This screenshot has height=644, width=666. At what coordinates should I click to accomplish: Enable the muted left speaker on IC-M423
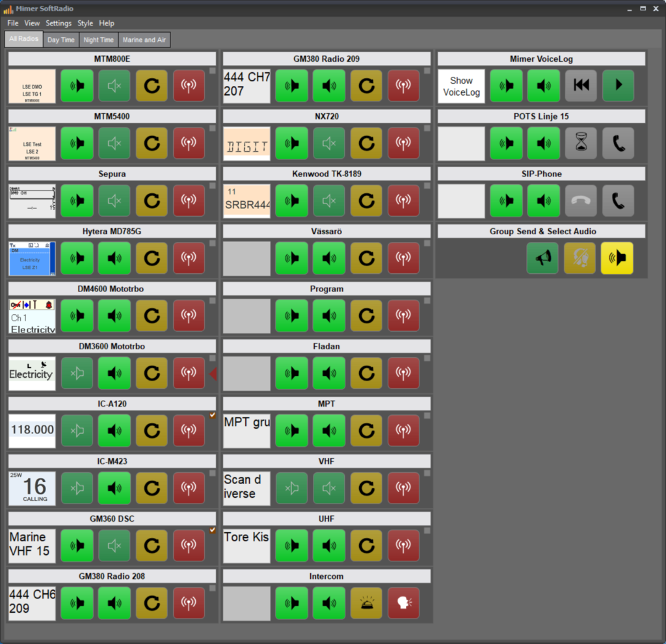click(x=77, y=488)
